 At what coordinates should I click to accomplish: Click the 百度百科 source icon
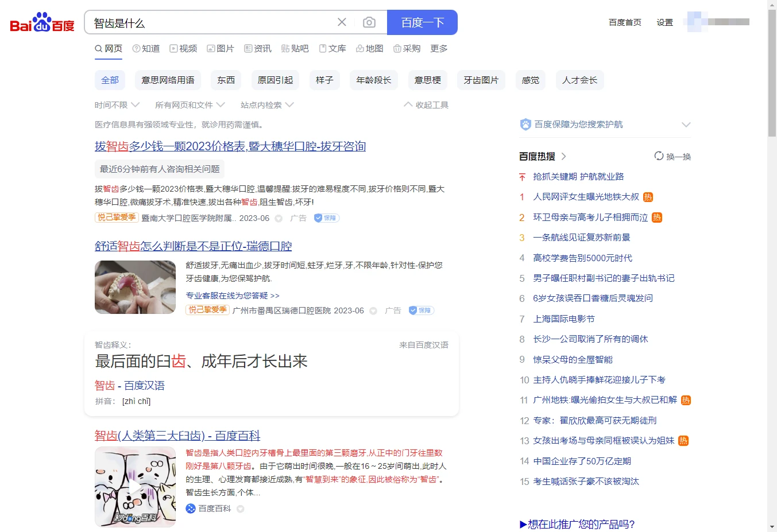click(x=191, y=508)
